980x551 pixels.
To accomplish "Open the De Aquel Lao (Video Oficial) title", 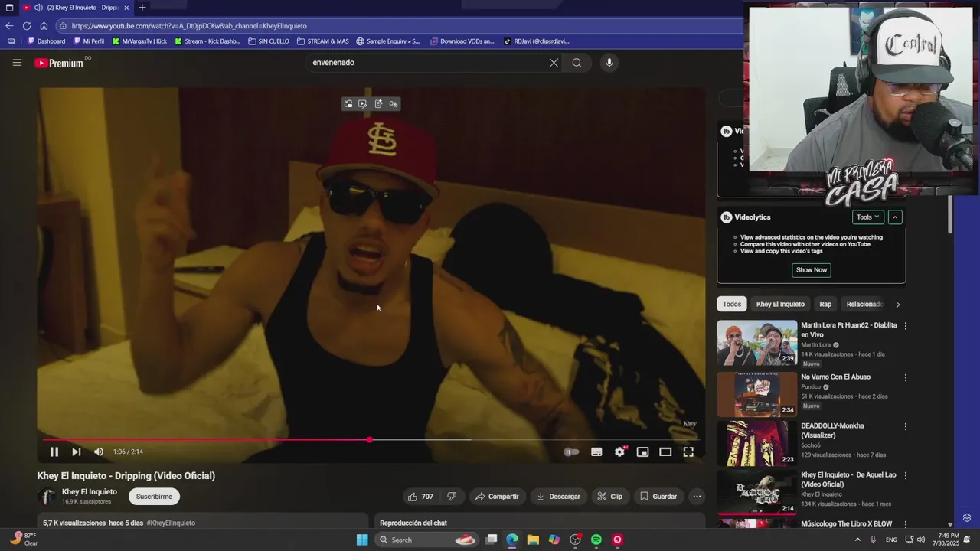I will pos(848,480).
